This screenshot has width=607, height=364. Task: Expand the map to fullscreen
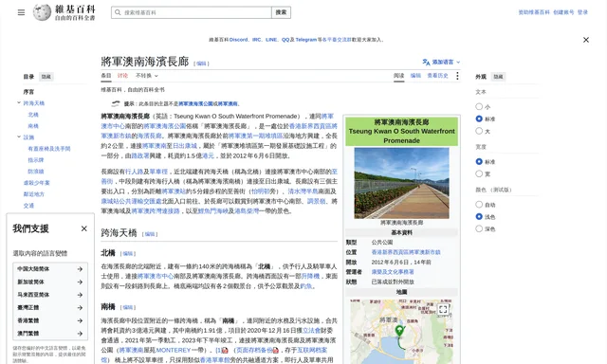(x=443, y=309)
